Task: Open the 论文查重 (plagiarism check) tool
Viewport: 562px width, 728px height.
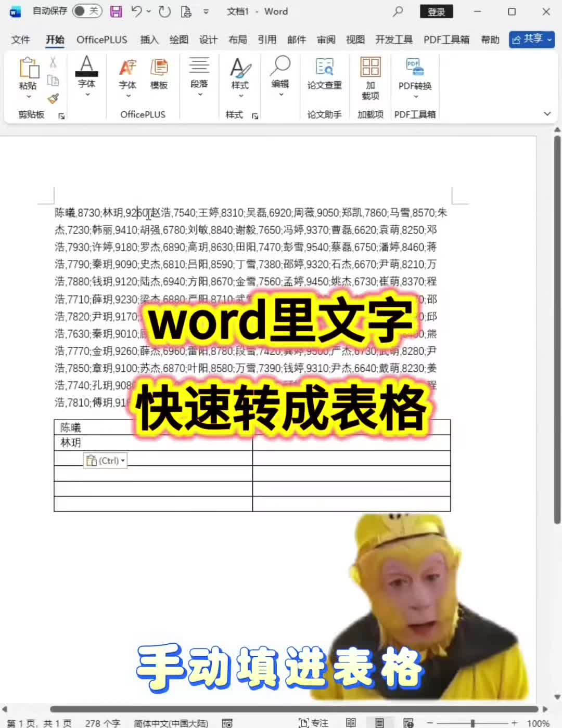Action: [324, 73]
